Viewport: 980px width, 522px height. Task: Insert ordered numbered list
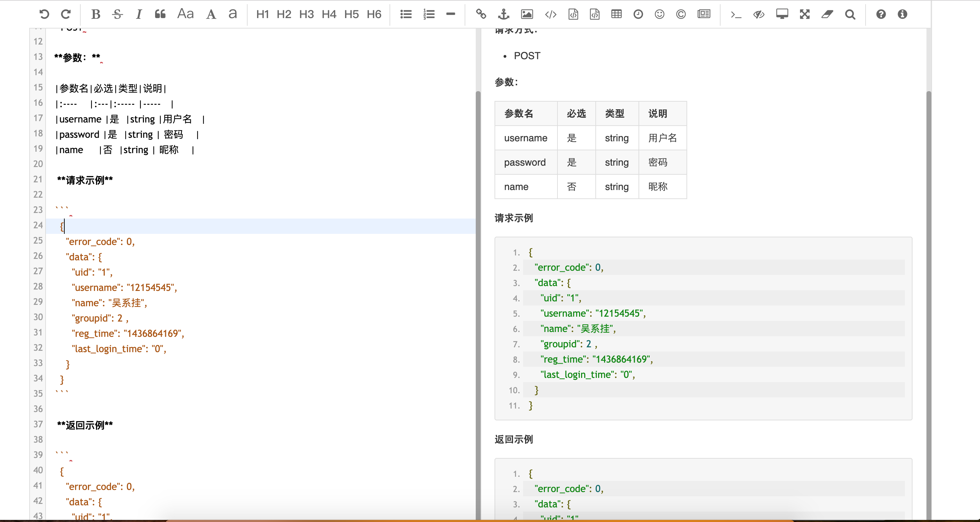(429, 15)
